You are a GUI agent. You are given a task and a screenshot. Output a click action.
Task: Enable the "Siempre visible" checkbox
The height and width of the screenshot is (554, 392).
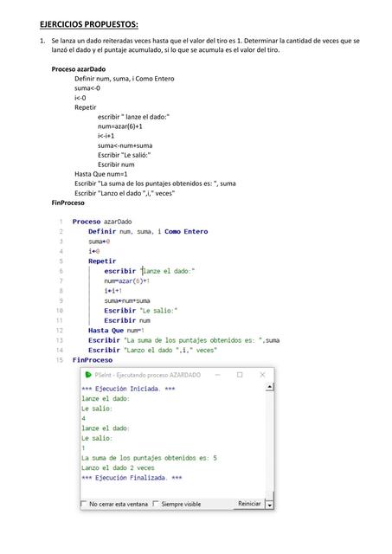pos(156,504)
